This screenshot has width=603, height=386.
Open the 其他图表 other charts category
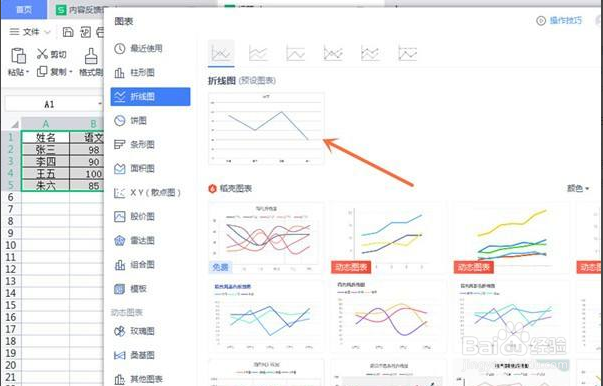click(138, 379)
